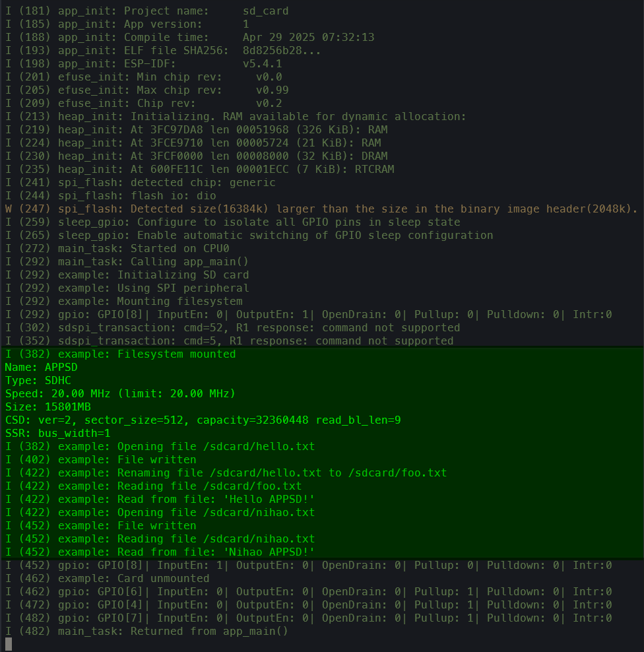Click the cmd=52 sdspi_transaction line
This screenshot has height=652, width=644.
pos(232,328)
